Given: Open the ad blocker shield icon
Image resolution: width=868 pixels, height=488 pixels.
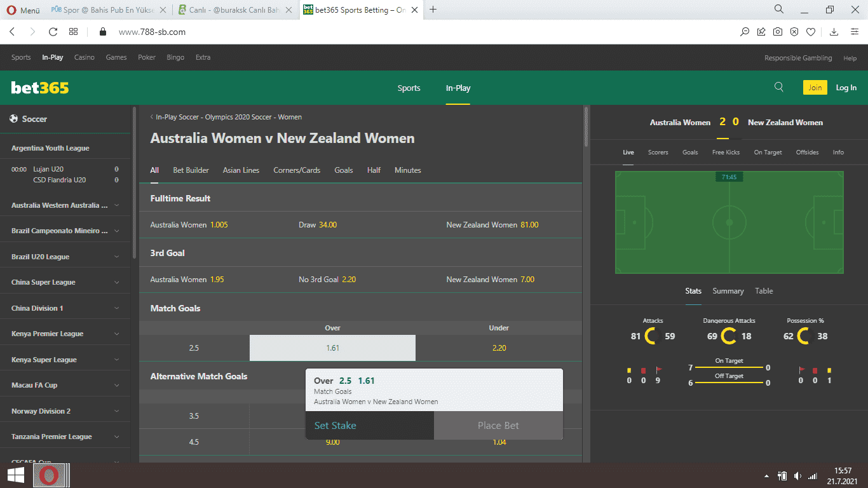Looking at the screenshot, I should (x=794, y=32).
